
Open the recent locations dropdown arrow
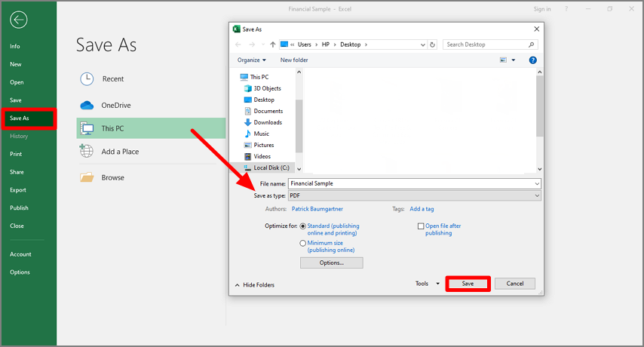pos(263,45)
